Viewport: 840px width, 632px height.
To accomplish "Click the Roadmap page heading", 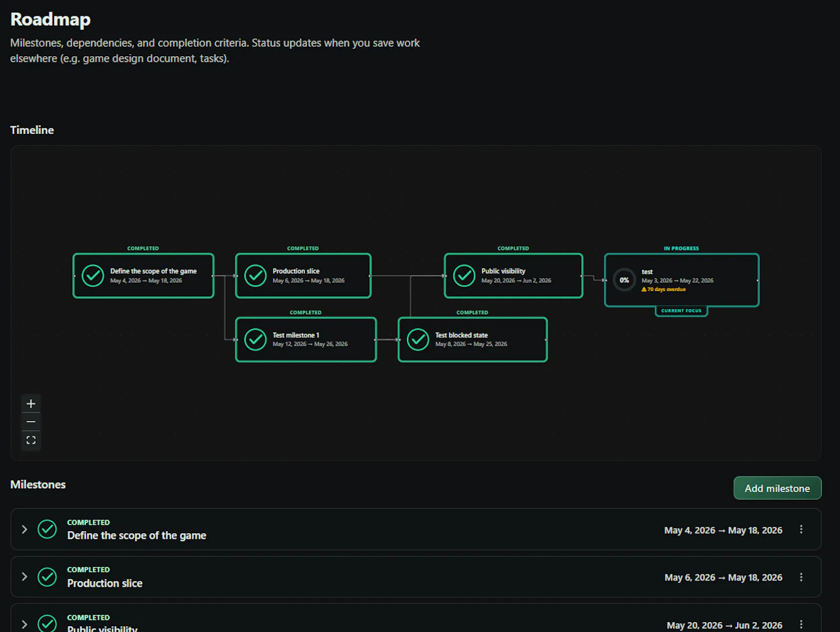I will tap(50, 19).
